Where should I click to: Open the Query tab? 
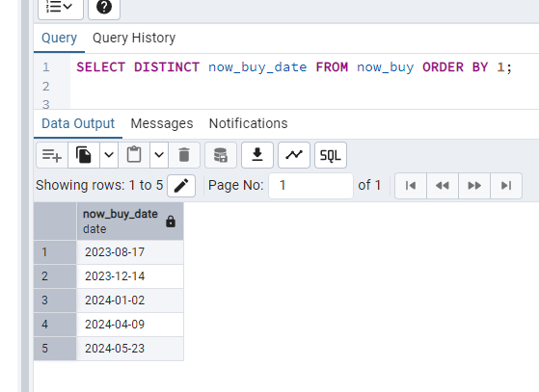(59, 38)
